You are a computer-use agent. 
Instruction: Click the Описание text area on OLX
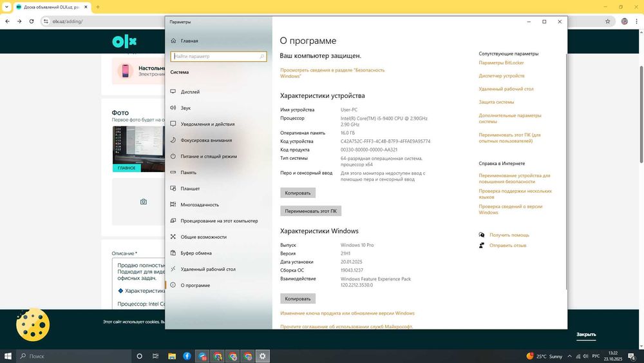click(138, 284)
